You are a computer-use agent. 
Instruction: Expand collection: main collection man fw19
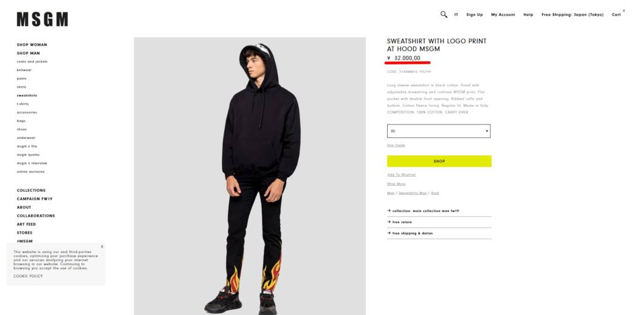tap(439, 211)
